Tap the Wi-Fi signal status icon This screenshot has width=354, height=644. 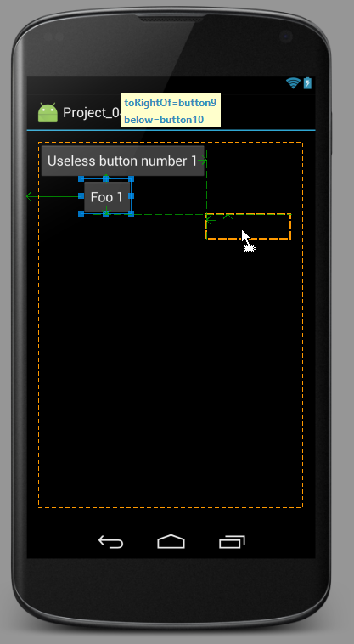[293, 83]
